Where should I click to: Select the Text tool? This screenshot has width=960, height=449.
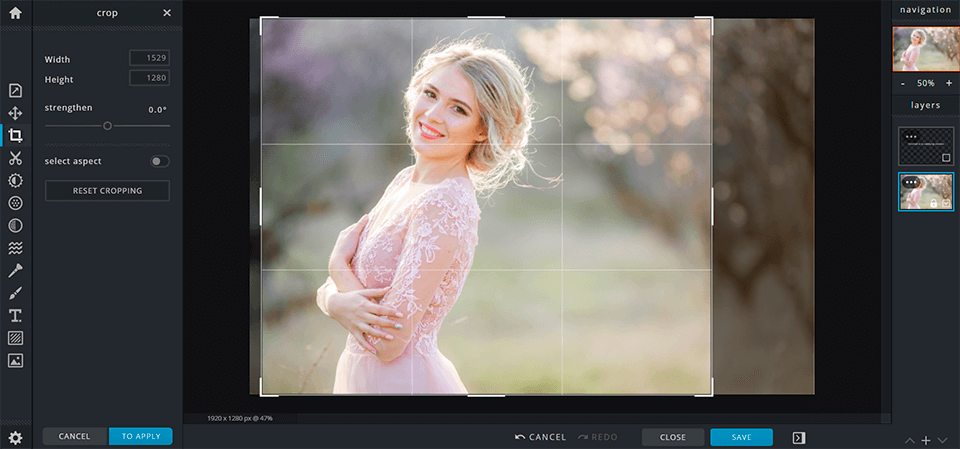(15, 315)
